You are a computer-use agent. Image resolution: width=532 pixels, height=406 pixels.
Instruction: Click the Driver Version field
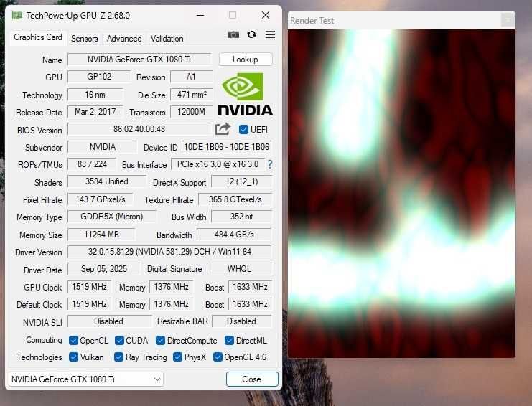(x=169, y=252)
